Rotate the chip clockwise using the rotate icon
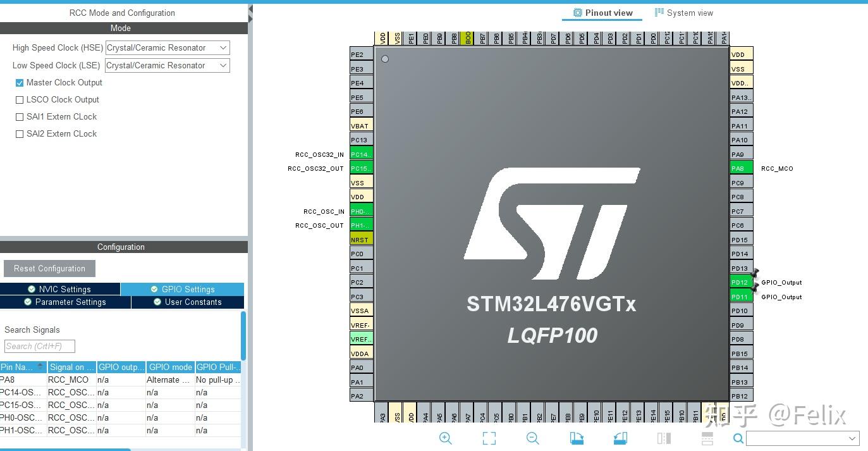The image size is (868, 451). (575, 438)
